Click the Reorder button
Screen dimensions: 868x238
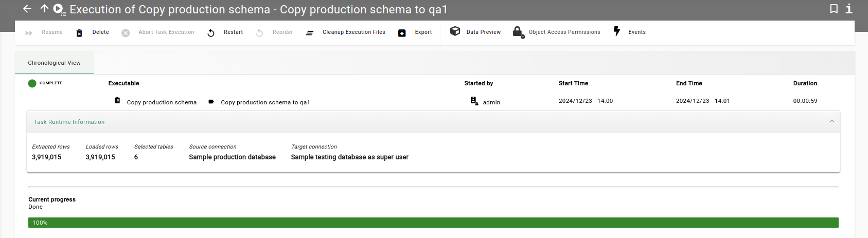point(275,32)
